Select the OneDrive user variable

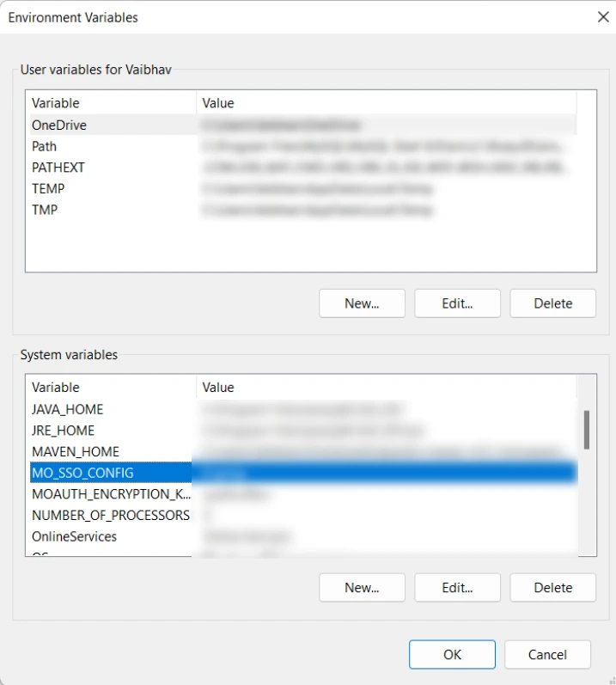pyautogui.click(x=303, y=125)
